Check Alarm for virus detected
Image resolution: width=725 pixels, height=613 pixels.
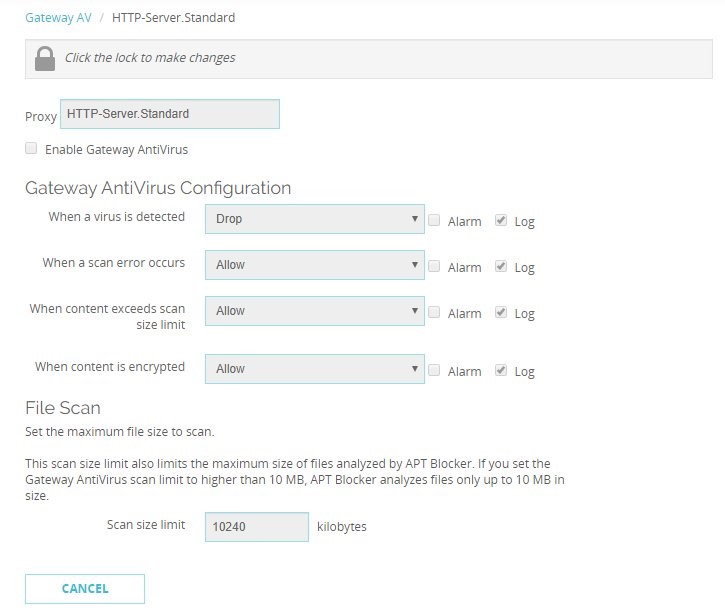click(434, 220)
